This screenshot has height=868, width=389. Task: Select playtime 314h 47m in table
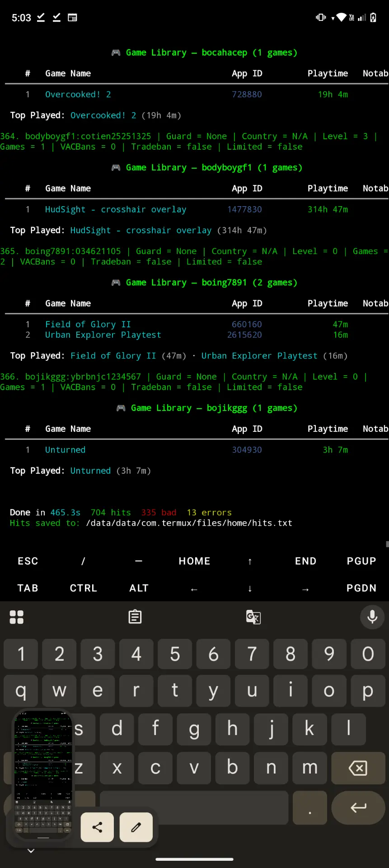(x=328, y=209)
